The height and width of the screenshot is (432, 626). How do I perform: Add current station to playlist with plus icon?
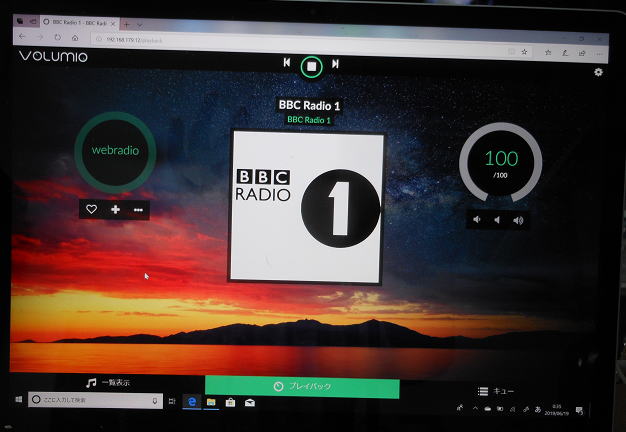pyautogui.click(x=115, y=210)
